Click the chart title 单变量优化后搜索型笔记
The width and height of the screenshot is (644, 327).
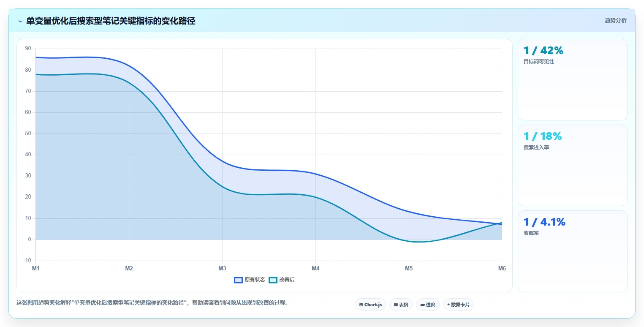[x=111, y=21]
